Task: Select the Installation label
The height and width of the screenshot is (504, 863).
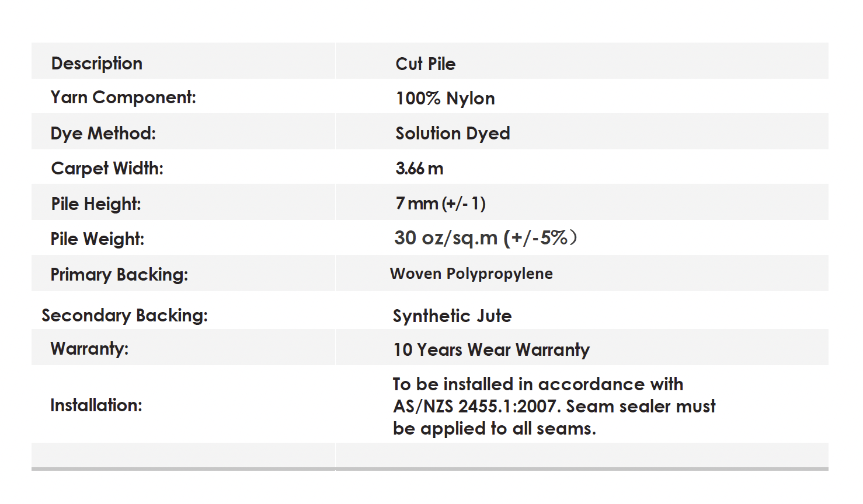Action: 96,405
